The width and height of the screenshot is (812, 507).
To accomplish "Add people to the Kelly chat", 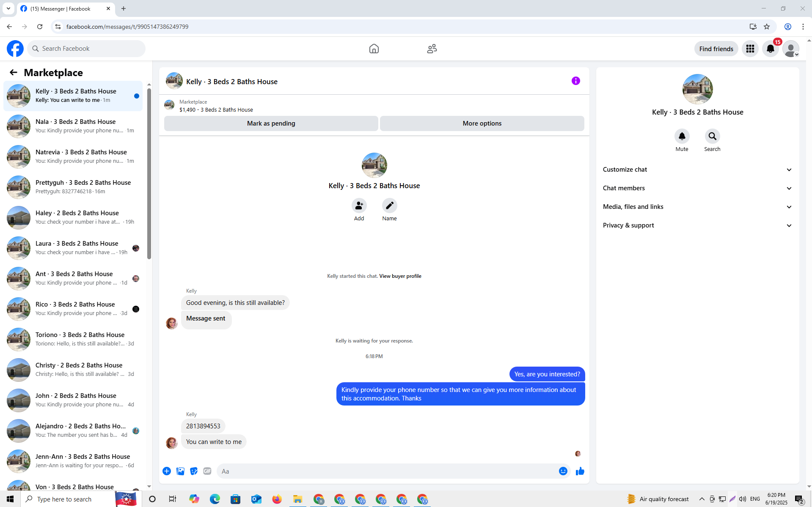I will 359,206.
